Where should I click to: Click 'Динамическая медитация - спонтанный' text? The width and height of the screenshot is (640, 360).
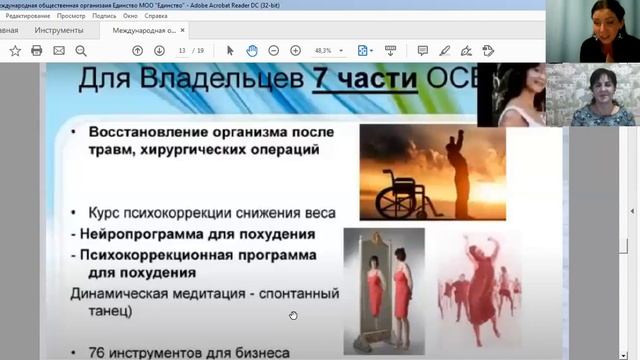[x=205, y=293]
